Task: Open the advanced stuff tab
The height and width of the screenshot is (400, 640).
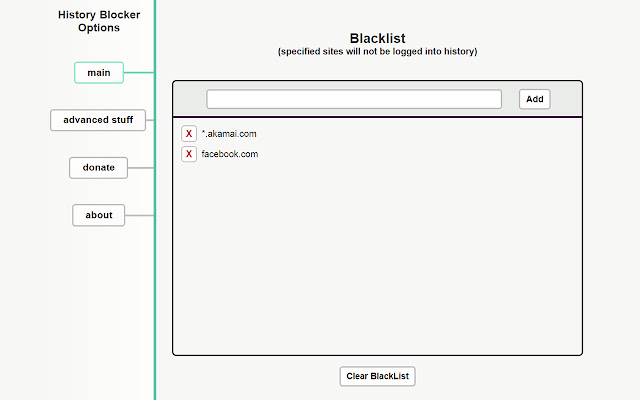Action: (x=98, y=120)
